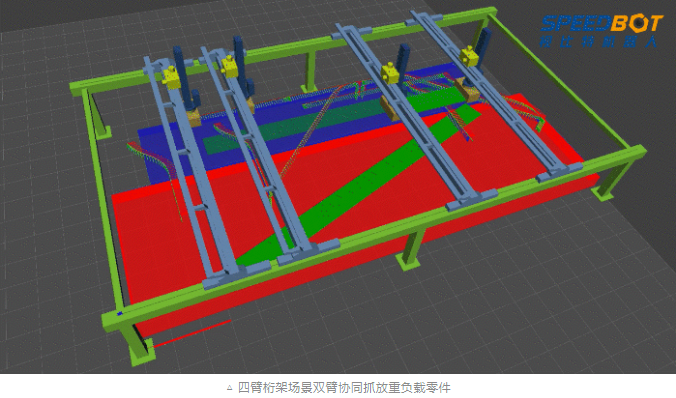Click the small blue marker on the frame's left corner
This screenshot has width=676, height=398.
(120, 313)
